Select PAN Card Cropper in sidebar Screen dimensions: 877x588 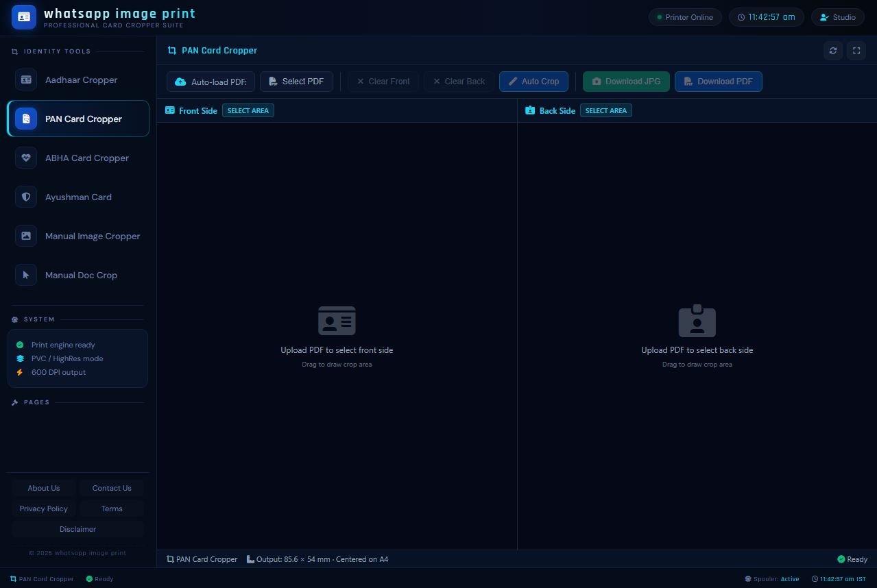click(77, 119)
